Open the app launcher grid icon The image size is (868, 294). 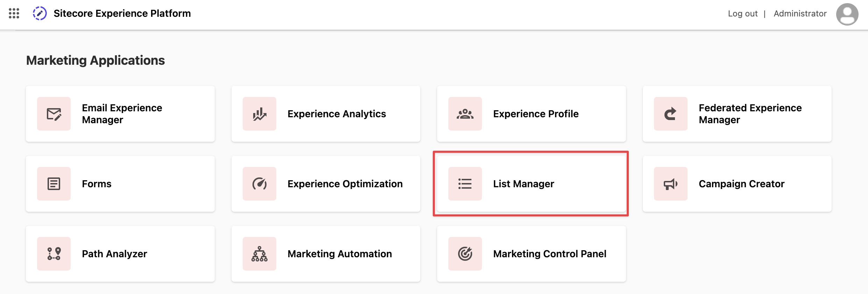14,13
